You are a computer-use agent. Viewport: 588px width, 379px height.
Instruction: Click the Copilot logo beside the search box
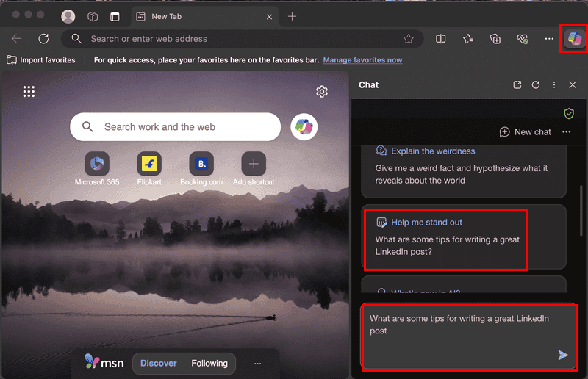[304, 127]
